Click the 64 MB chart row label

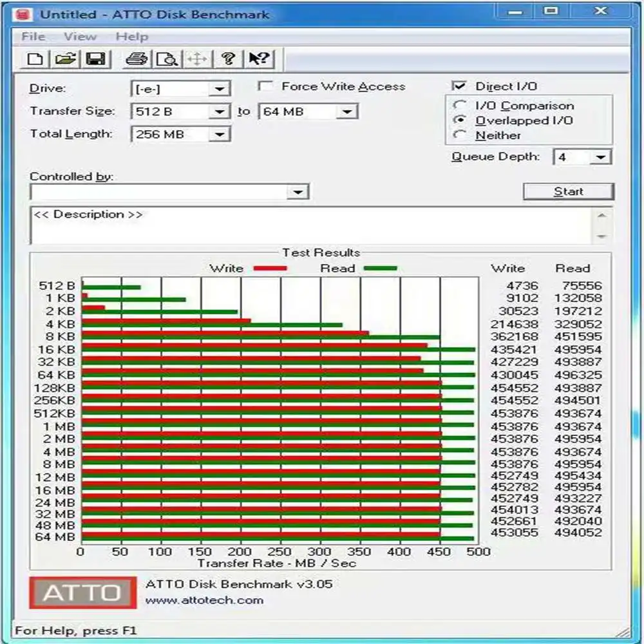(55, 537)
